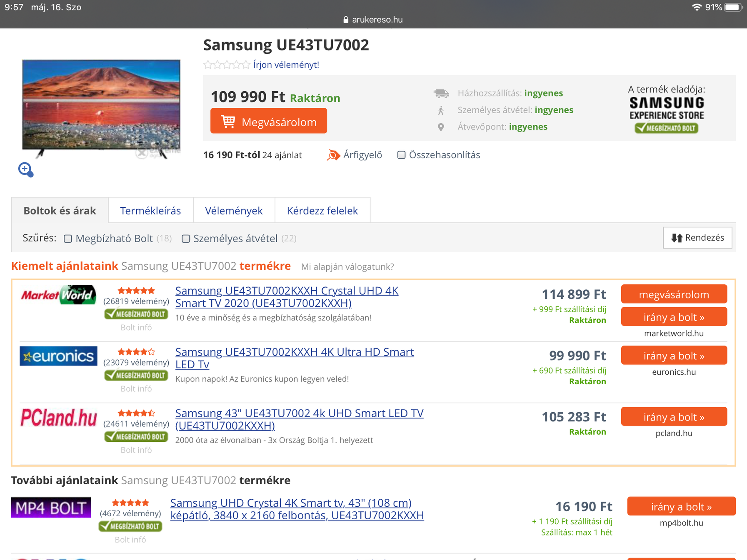The width and height of the screenshot is (747, 560).
Task: Click Euronics' irány a bolt button
Action: (x=674, y=356)
